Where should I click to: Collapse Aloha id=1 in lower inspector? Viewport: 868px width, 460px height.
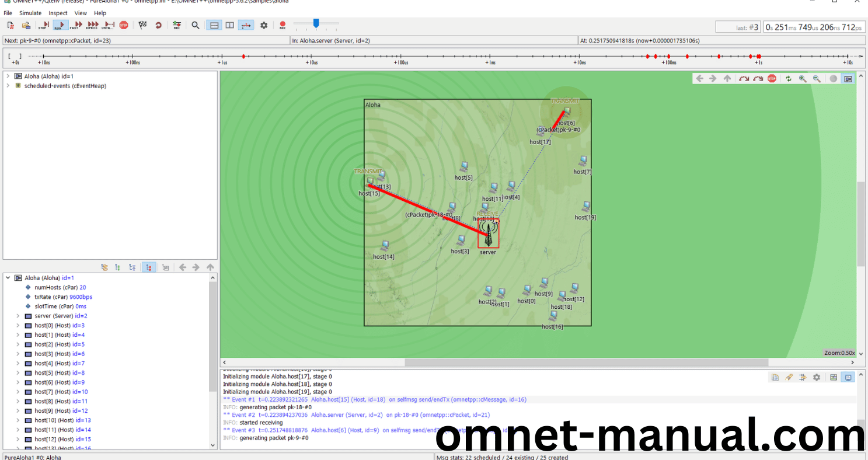[8, 278]
